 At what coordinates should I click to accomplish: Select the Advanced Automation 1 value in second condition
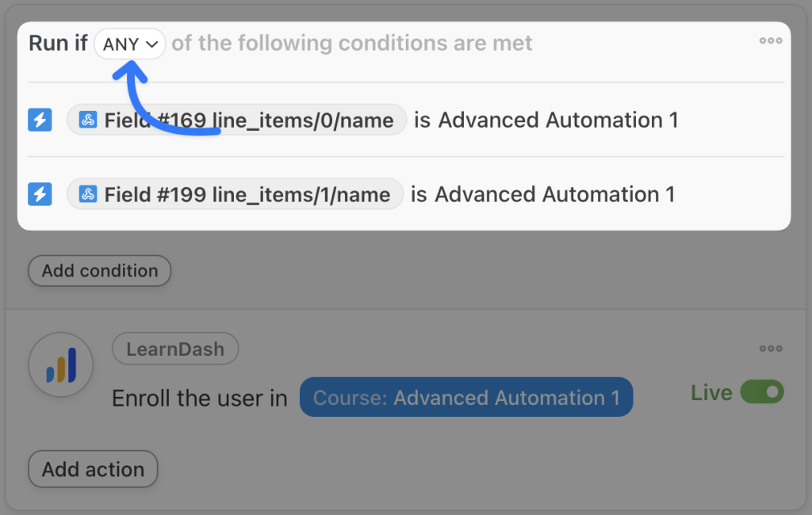point(556,193)
